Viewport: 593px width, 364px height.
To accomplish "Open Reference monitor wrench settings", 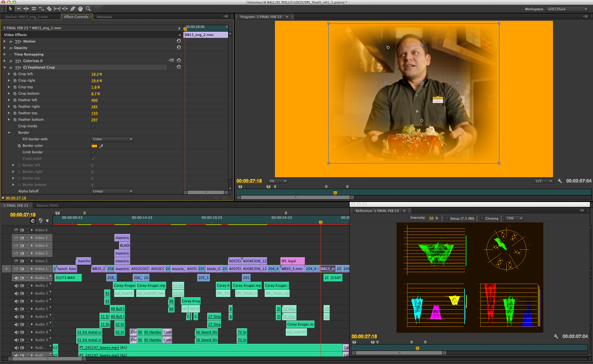I will tap(556, 336).
